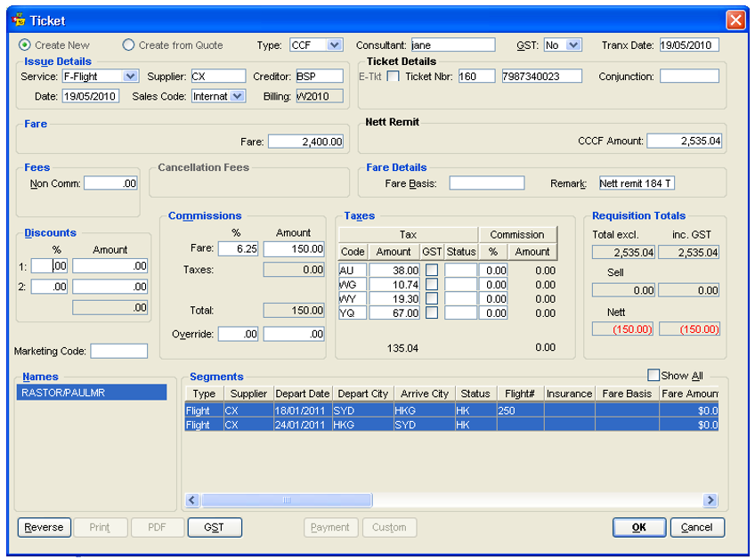
Task: Click the Discount 2 amount field
Action: coord(110,287)
